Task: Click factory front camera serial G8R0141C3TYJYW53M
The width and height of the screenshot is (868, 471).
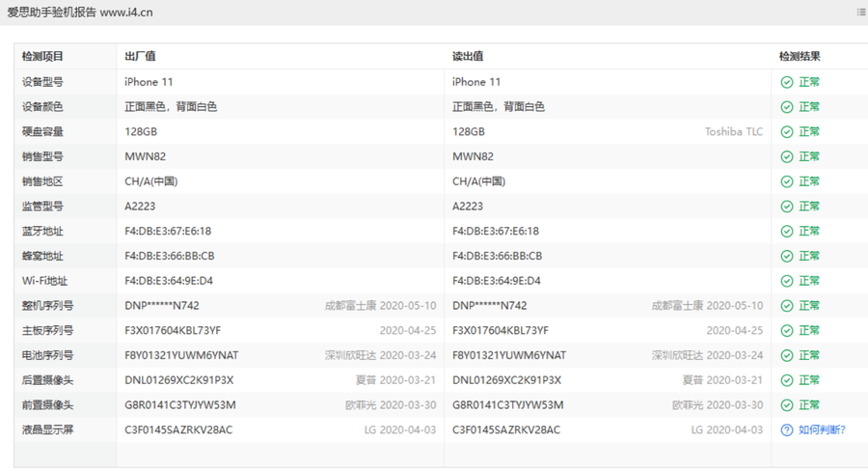Action: pyautogui.click(x=180, y=405)
